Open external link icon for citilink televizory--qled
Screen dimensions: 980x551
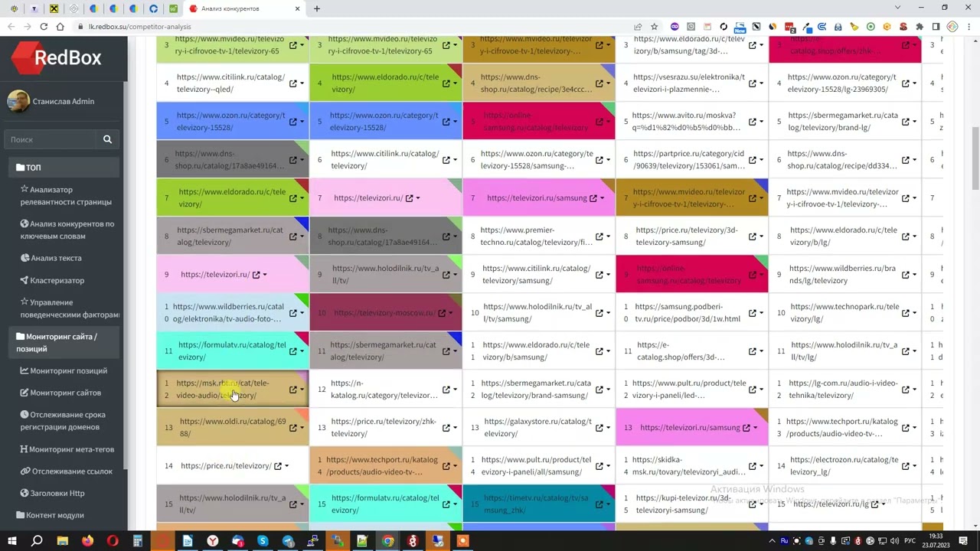293,83
